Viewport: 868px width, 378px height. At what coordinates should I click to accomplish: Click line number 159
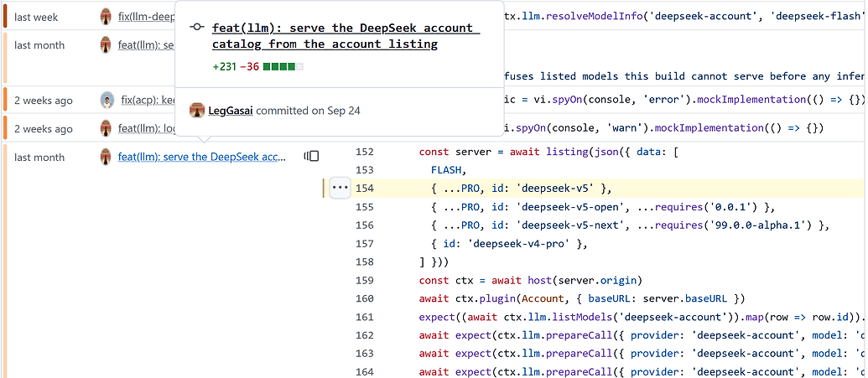[x=365, y=280]
